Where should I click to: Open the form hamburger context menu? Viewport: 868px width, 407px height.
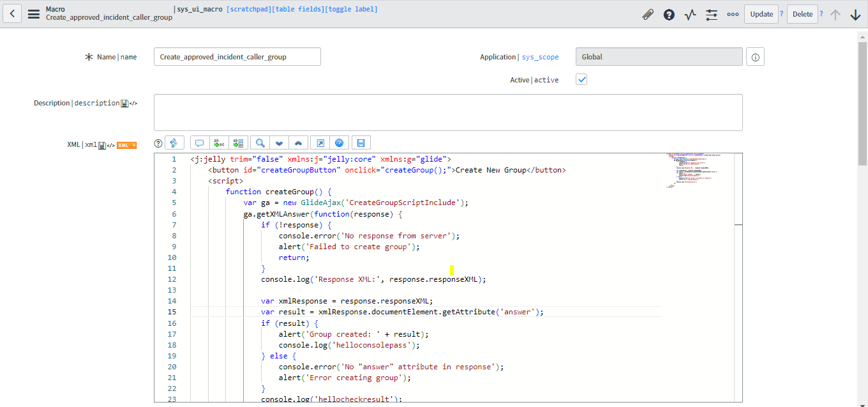34,13
